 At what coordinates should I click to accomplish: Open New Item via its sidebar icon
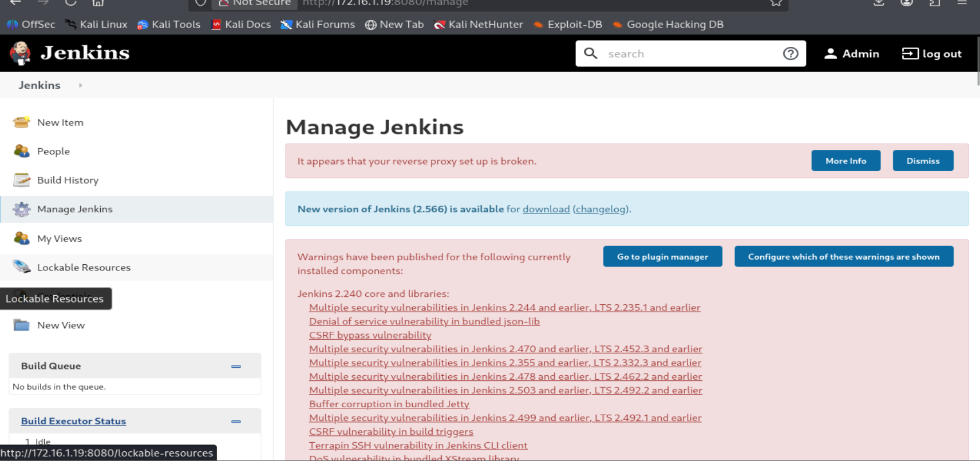pyautogui.click(x=22, y=122)
